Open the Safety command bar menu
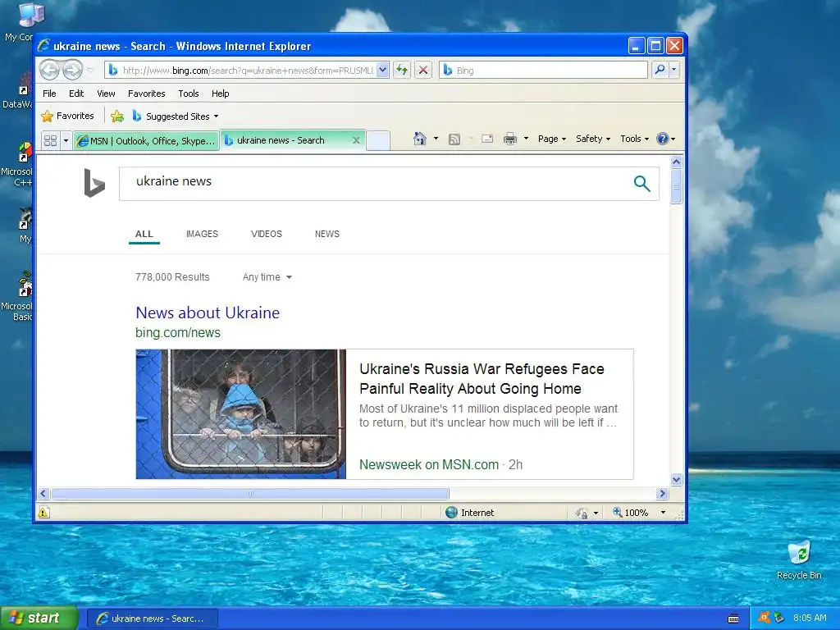Image resolution: width=840 pixels, height=630 pixels. click(x=592, y=139)
